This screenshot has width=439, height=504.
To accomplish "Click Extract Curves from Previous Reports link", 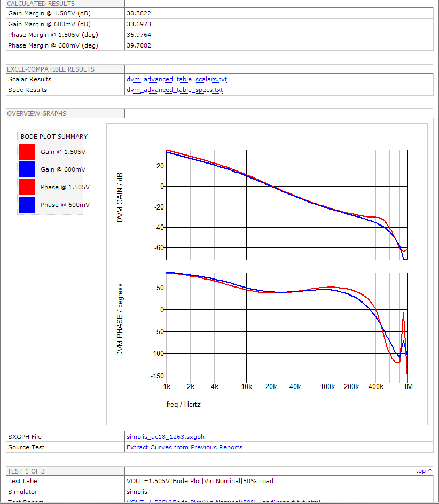I will (184, 447).
